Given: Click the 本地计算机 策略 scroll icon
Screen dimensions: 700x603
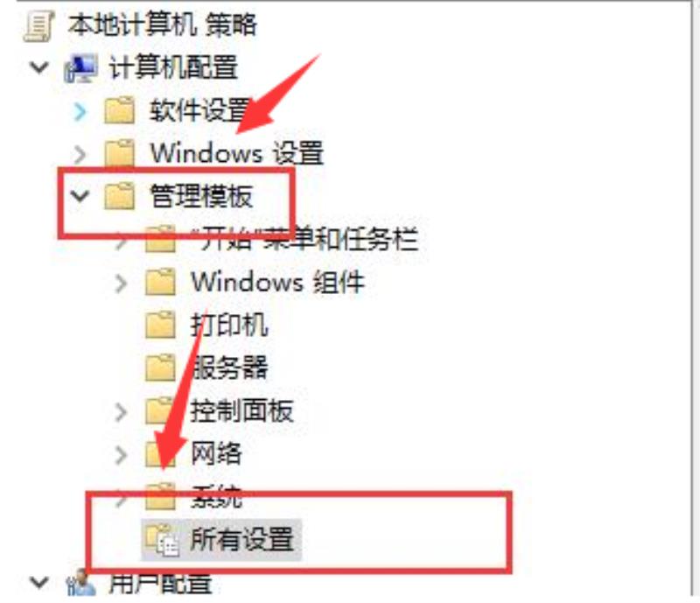Looking at the screenshot, I should click(x=38, y=26).
